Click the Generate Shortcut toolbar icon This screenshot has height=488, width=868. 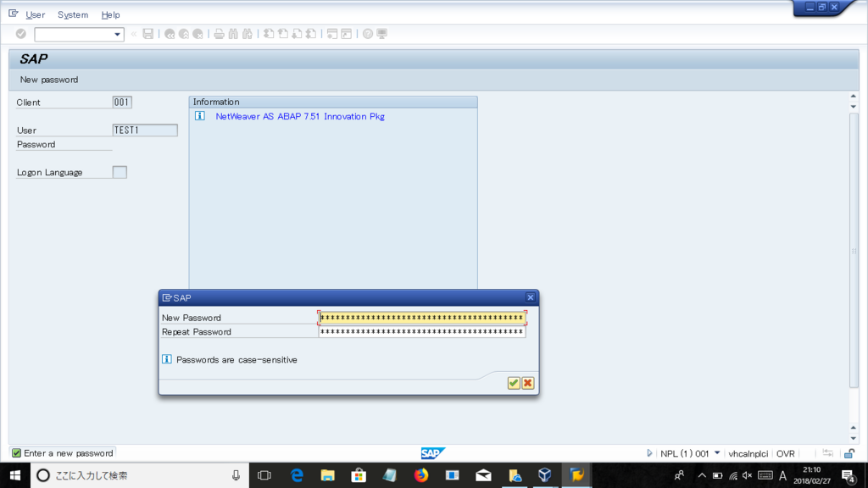[x=347, y=34]
